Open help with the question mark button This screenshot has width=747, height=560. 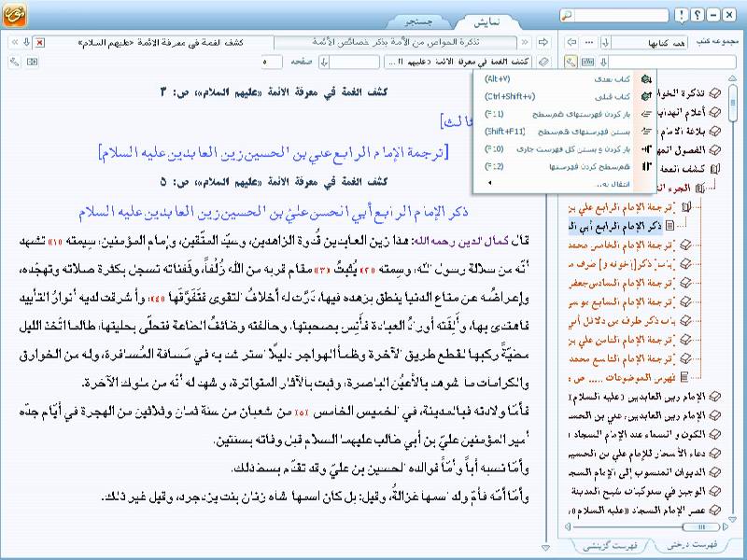pos(697,15)
